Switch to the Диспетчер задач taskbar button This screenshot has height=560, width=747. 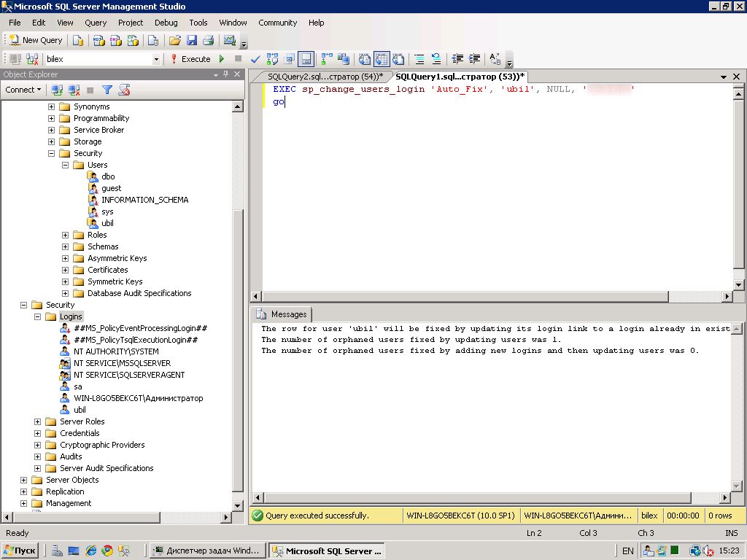tap(207, 551)
